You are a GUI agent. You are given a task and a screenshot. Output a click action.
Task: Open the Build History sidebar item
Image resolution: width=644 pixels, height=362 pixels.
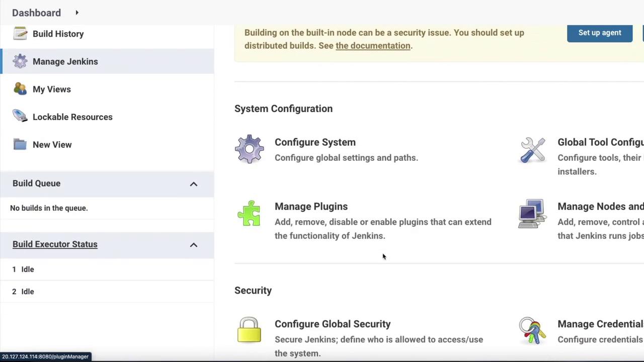coord(58,34)
